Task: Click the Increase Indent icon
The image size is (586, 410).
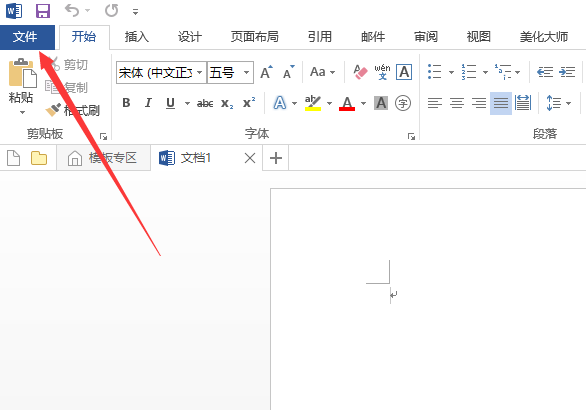Action: tap(567, 72)
